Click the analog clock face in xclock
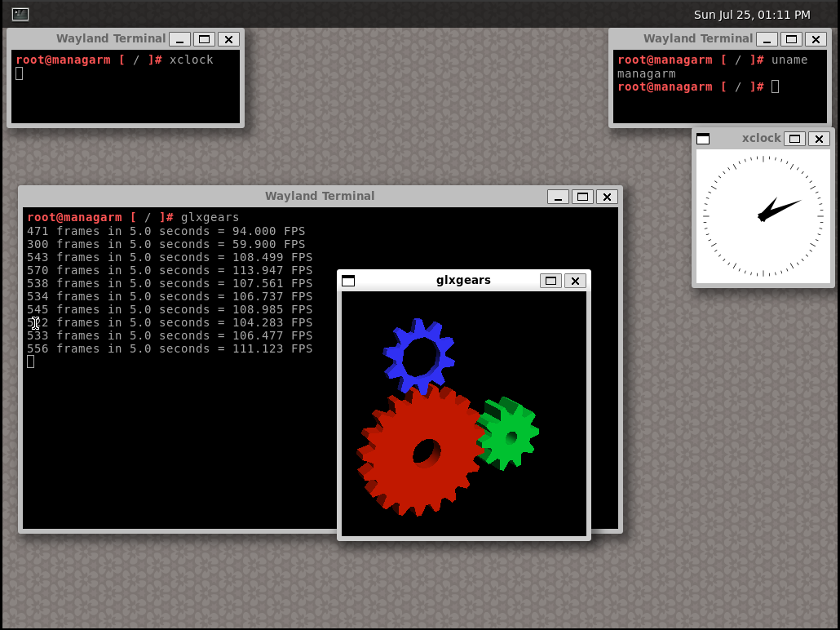This screenshot has height=630, width=840. click(763, 216)
